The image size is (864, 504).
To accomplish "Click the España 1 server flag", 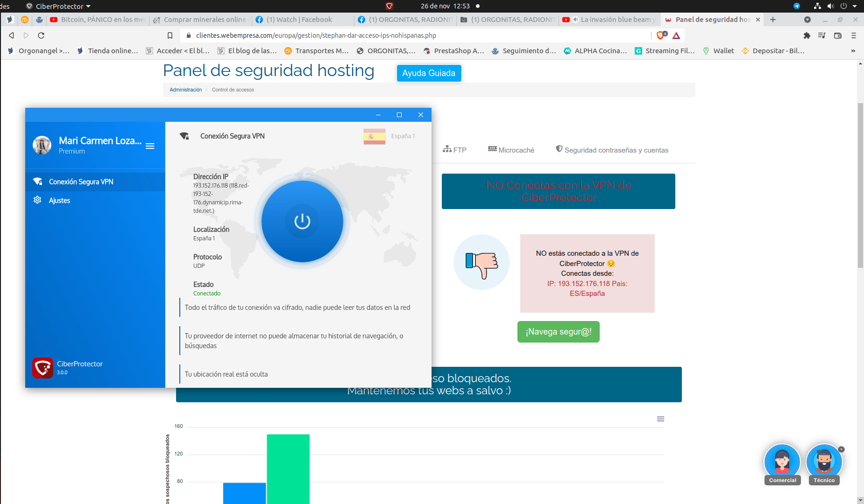I will point(375,136).
